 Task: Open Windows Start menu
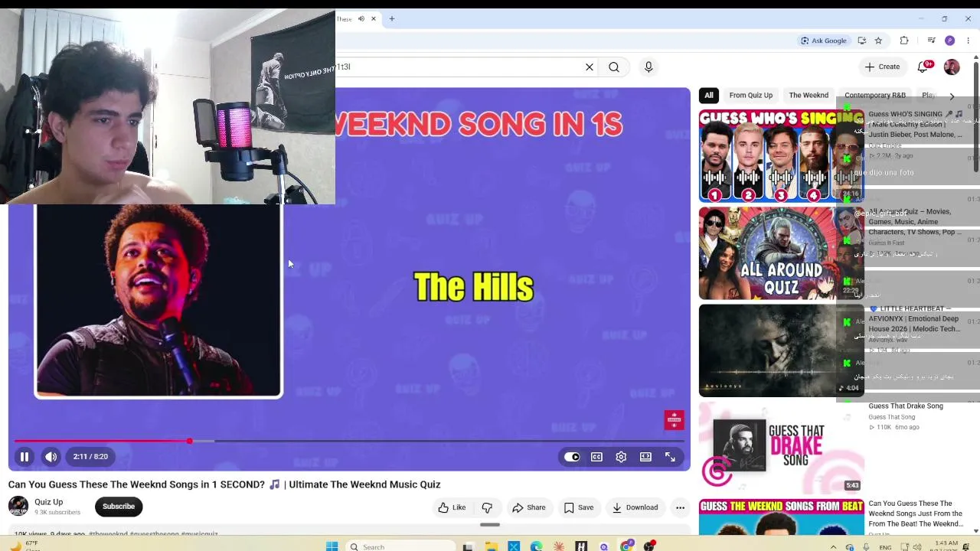click(332, 546)
